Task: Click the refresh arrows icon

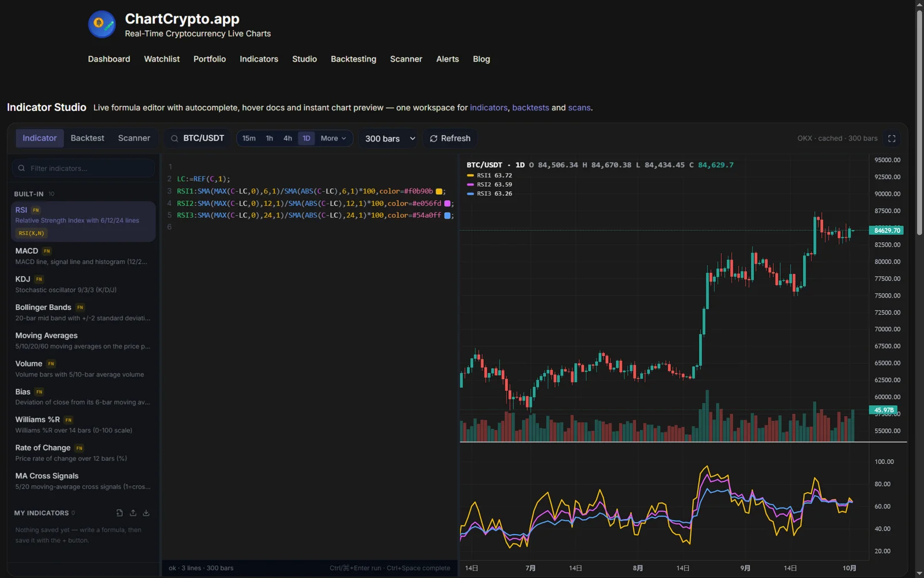Action: [x=434, y=139]
